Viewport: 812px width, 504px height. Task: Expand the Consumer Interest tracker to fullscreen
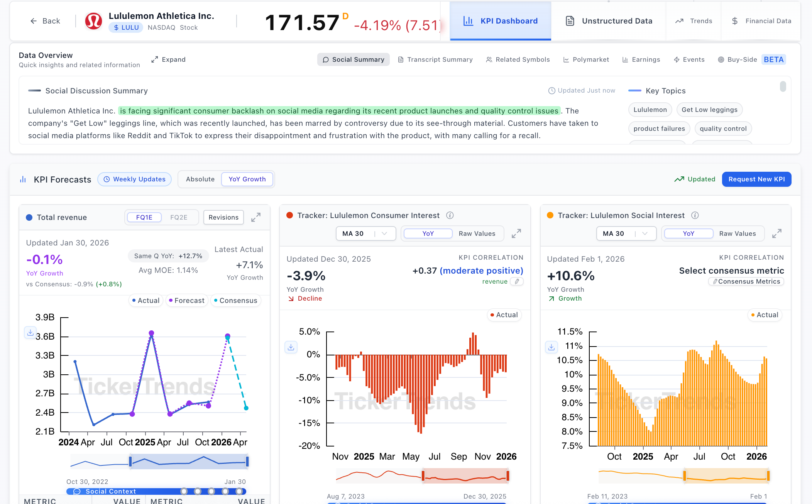click(516, 233)
